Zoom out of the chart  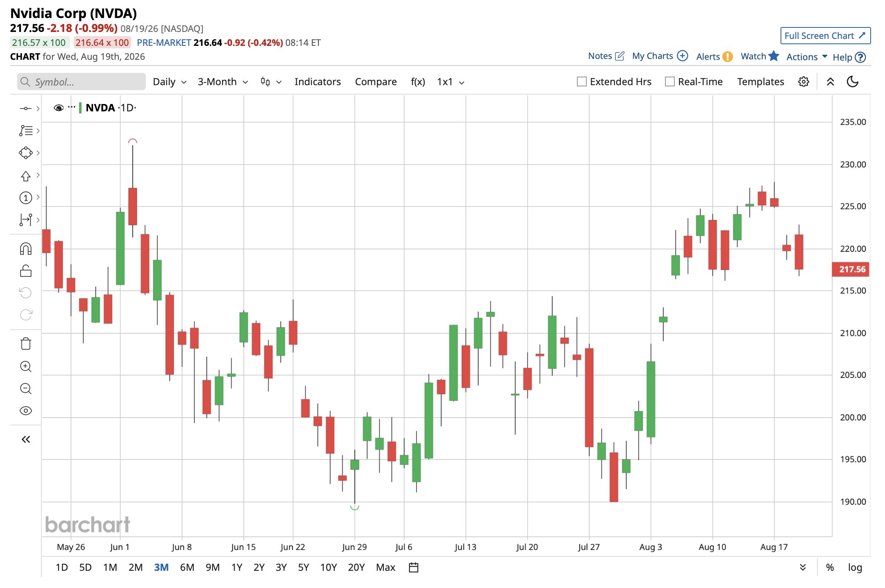[x=25, y=389]
